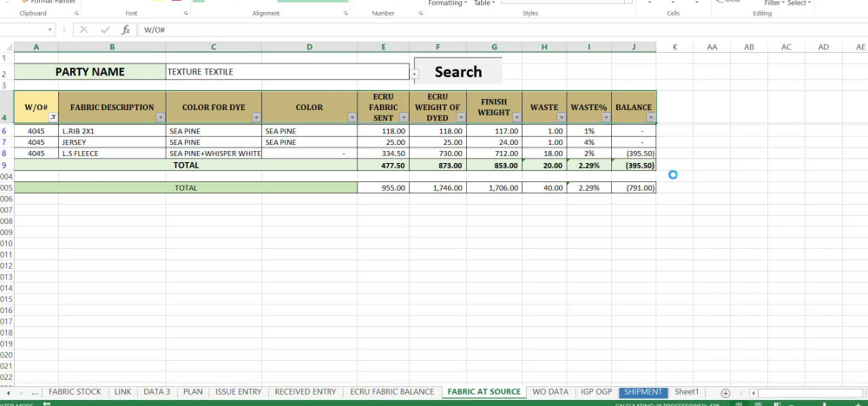The height and width of the screenshot is (406, 868).
Task: Switch to the LINK sheet
Action: [122, 391]
